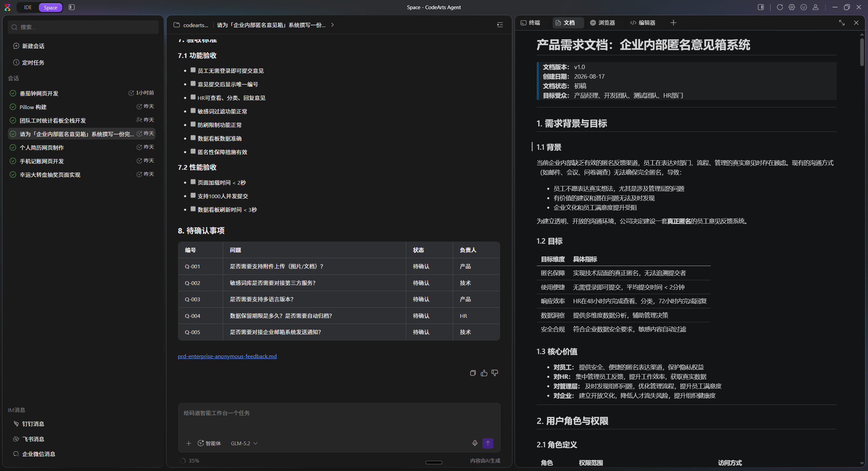
Task: Click the refresh icon in title bar
Action: 780,7
